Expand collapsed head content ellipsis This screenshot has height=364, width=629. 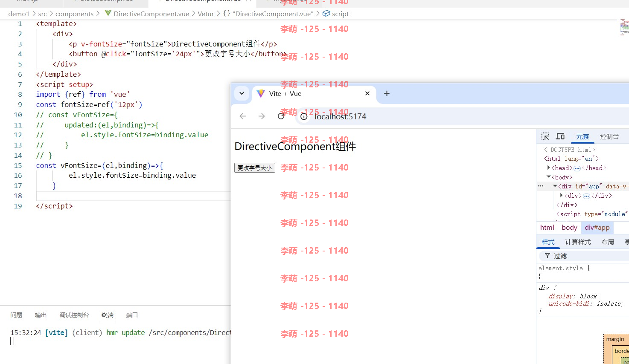[577, 168]
